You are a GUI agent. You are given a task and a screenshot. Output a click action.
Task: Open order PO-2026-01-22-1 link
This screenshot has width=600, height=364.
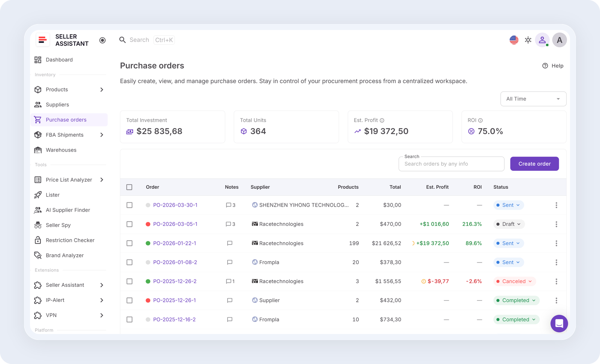[174, 243]
